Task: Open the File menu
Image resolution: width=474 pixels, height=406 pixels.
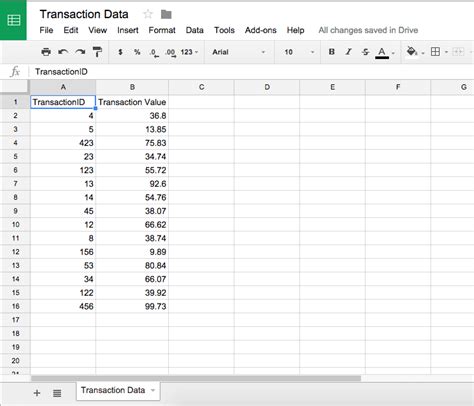Action: (x=46, y=30)
